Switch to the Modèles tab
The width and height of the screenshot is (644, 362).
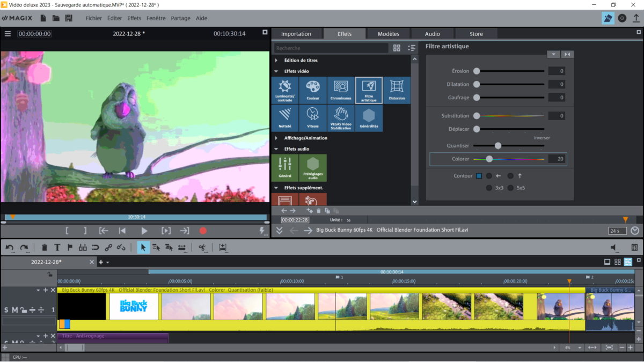pyautogui.click(x=389, y=34)
